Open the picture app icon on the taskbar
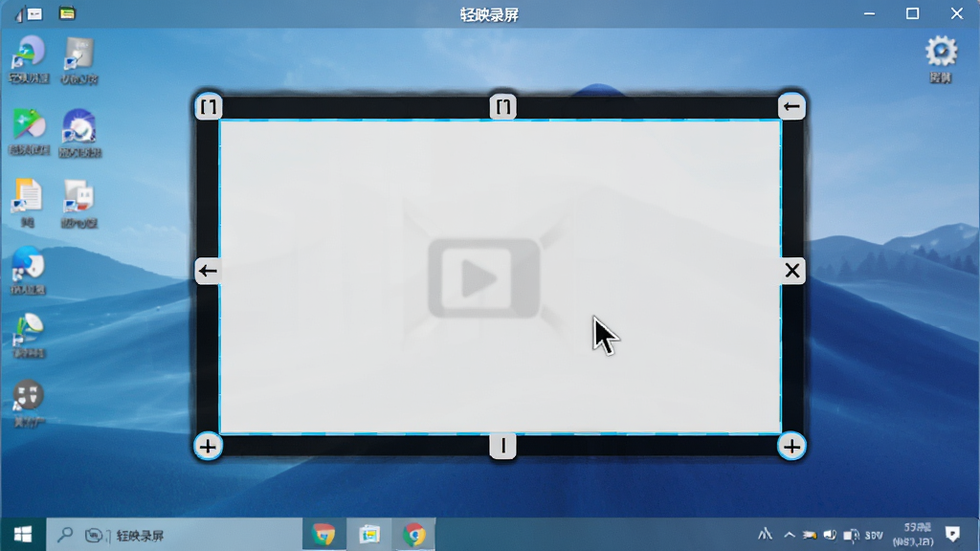Image resolution: width=980 pixels, height=551 pixels. [x=369, y=535]
